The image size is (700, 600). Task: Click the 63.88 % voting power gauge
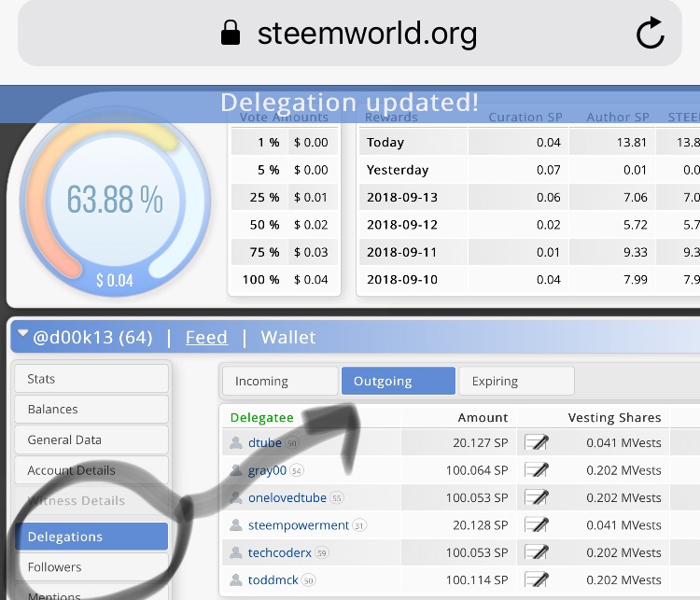(115, 199)
